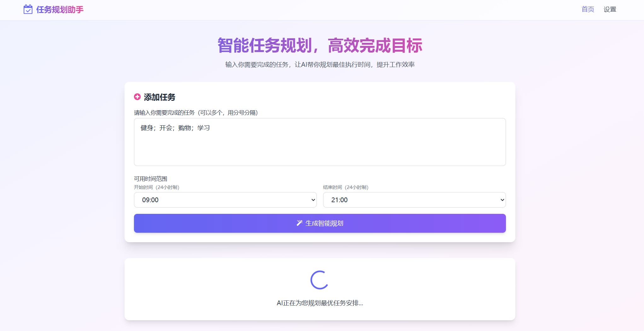
Task: Click the subtitle starting 输入你需要完成的任务
Action: click(320, 65)
